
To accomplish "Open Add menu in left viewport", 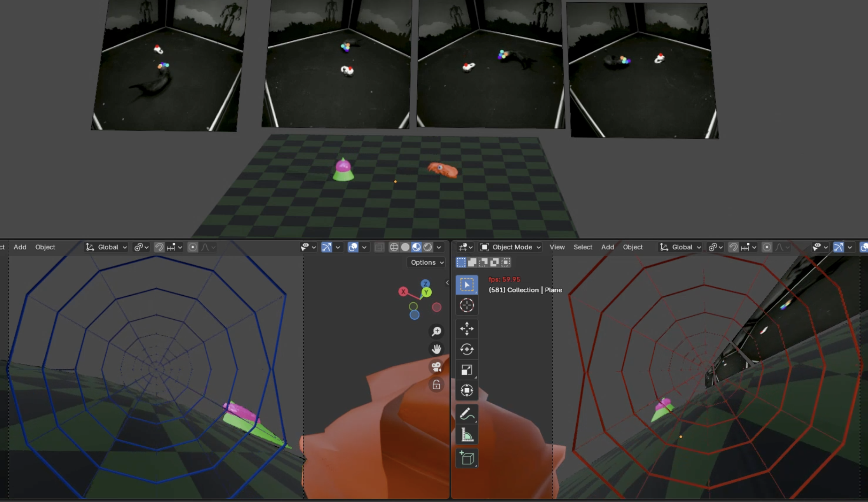I will [x=20, y=247].
